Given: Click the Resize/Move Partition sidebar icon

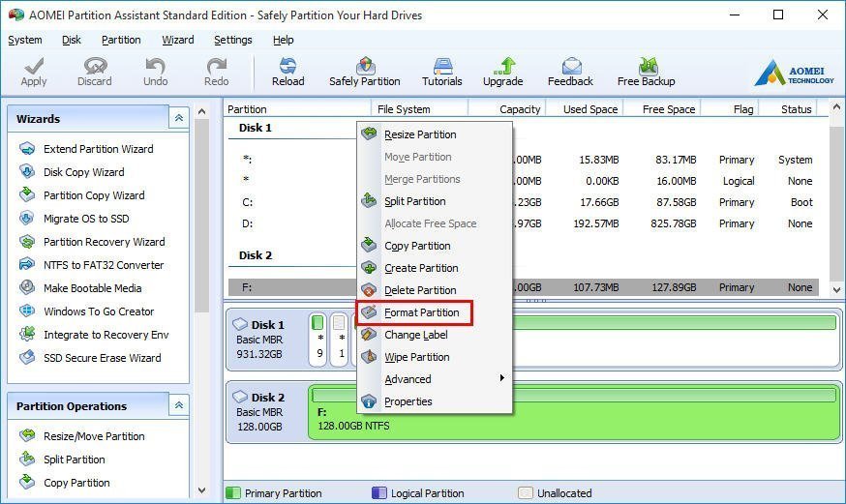Looking at the screenshot, I should [x=27, y=435].
